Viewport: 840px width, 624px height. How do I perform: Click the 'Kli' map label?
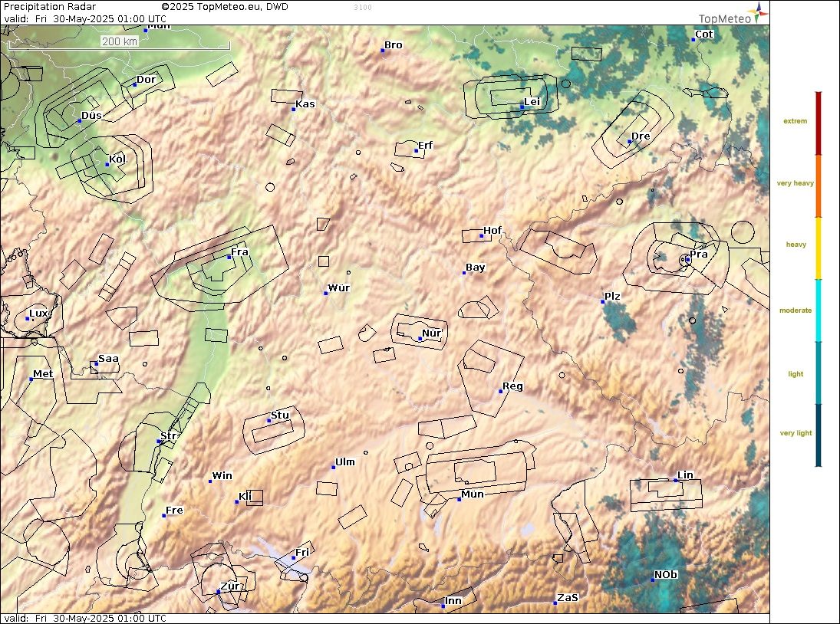245,496
